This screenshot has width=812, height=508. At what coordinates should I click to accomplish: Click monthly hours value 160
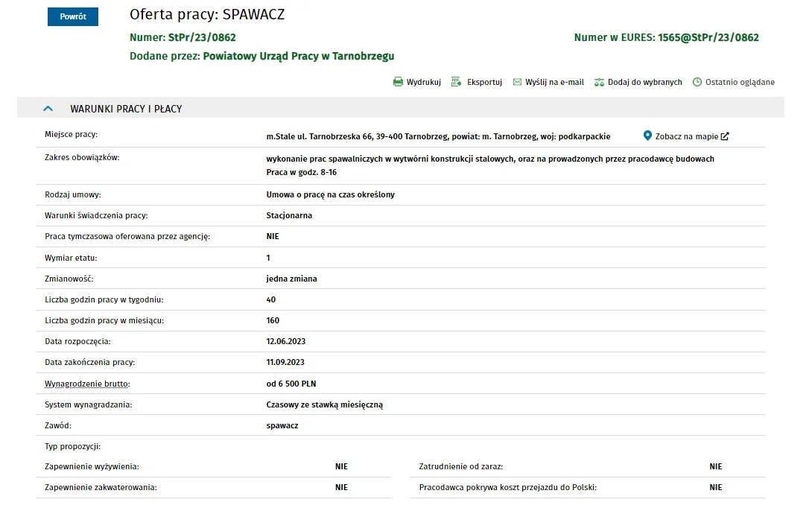click(x=273, y=320)
